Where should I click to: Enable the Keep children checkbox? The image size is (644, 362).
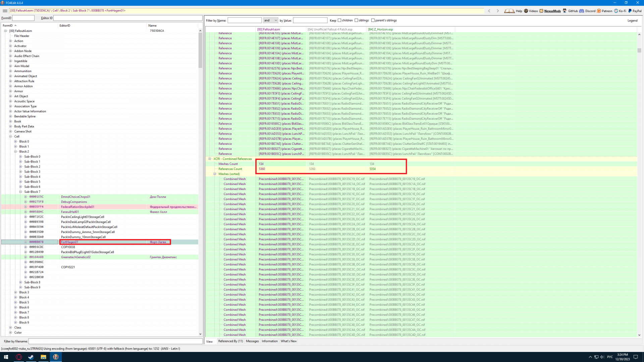click(339, 20)
